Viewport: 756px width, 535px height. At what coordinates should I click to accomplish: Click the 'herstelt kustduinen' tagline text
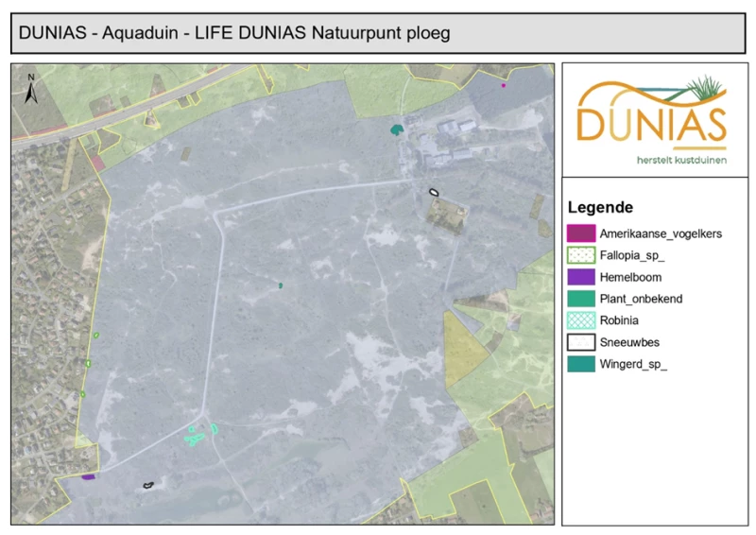coord(681,160)
